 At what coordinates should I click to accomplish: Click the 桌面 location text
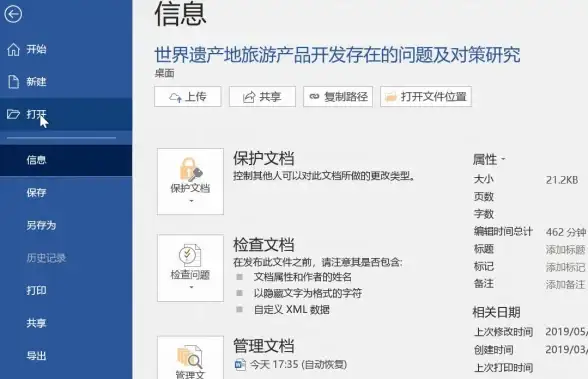pyautogui.click(x=165, y=73)
